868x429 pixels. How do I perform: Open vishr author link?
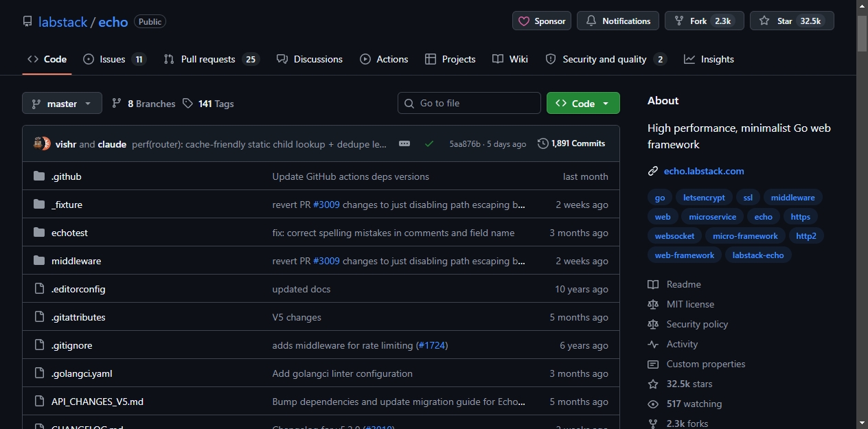tap(66, 144)
